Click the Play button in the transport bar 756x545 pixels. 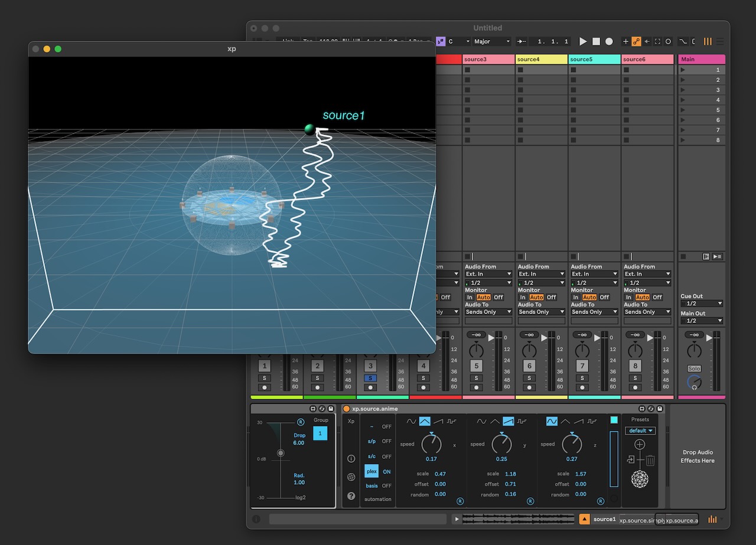coord(583,41)
